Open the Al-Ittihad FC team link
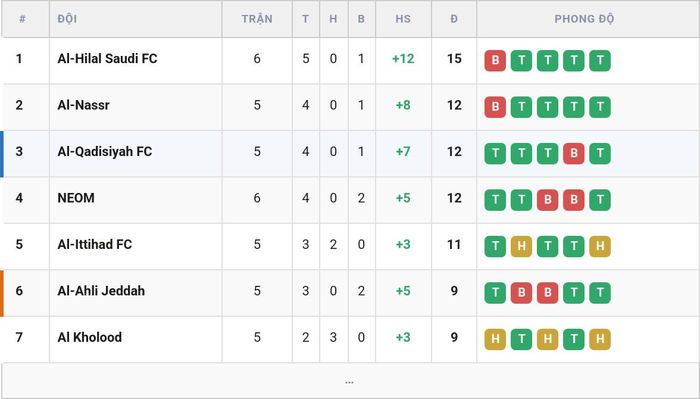Viewport: 700px width, 399px height. 95,244
